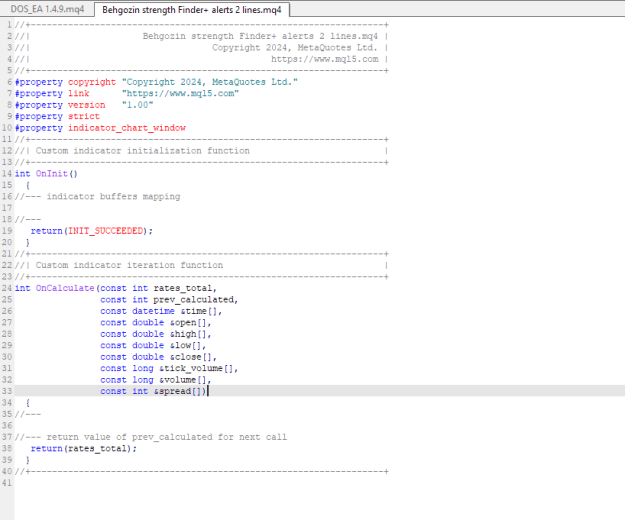Image resolution: width=625 pixels, height=520 pixels.
Task: Click the &volume[] parameter
Action: 183,380
